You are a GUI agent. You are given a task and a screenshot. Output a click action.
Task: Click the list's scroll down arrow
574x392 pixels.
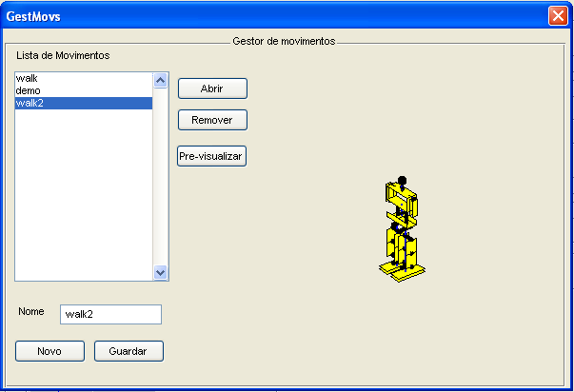160,272
